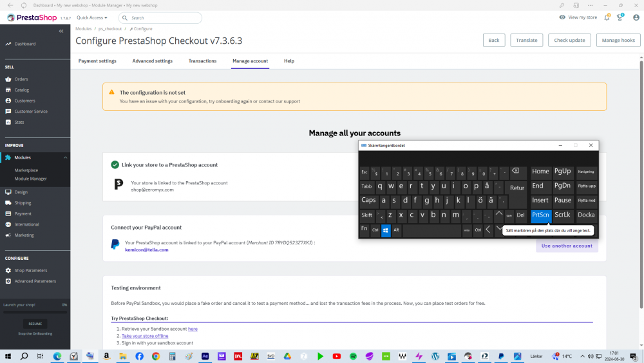Open Spotify from the Windows taskbar
Viewport: 644px width, 363px height.
[x=353, y=357]
